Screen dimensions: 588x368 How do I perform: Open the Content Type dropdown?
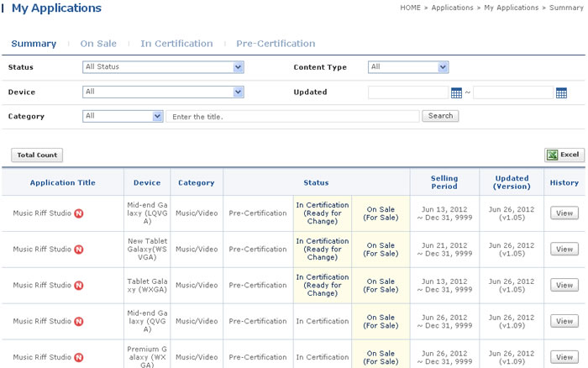click(x=408, y=67)
